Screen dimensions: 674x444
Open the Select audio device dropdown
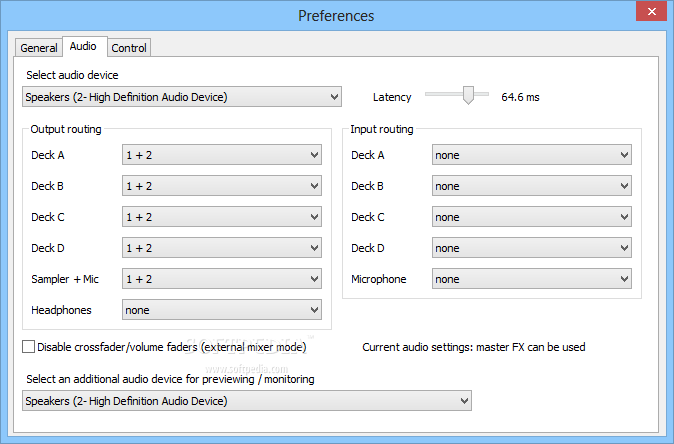pyautogui.click(x=182, y=97)
